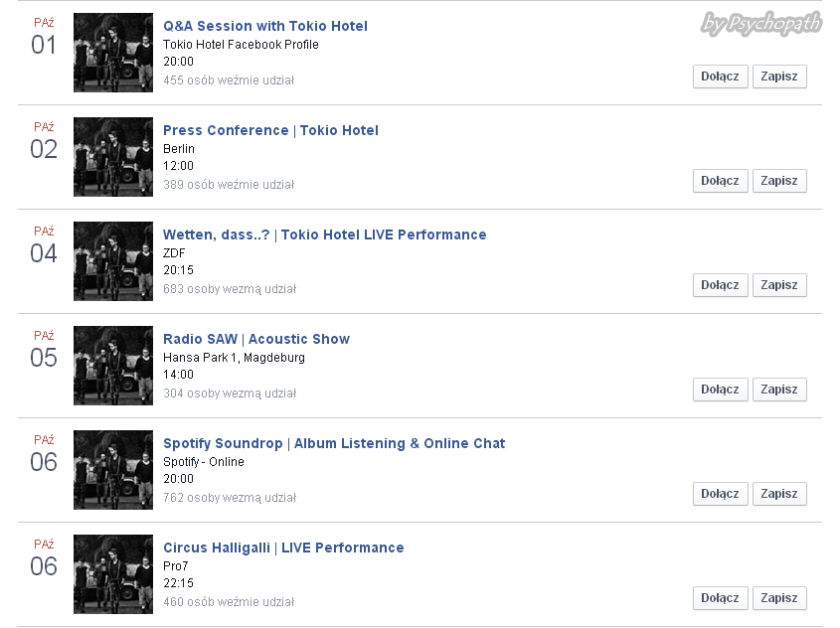
Task: Open the Q&A Session with Tokio Hotel event
Action: 265,26
